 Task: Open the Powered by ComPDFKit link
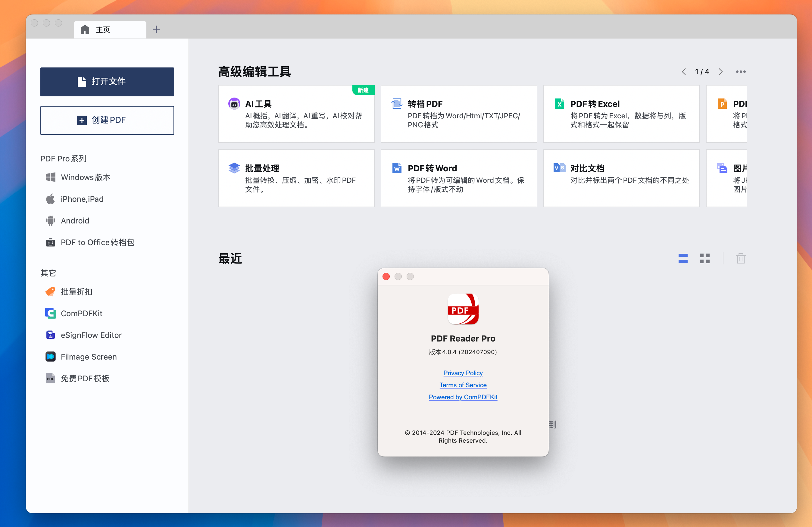pyautogui.click(x=463, y=397)
